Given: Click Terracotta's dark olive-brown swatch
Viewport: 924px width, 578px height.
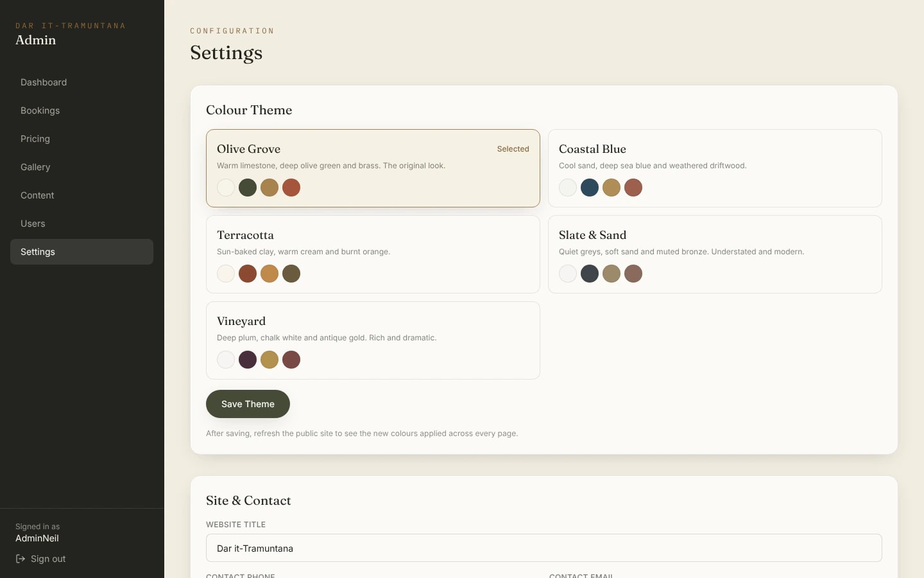Looking at the screenshot, I should coord(291,274).
